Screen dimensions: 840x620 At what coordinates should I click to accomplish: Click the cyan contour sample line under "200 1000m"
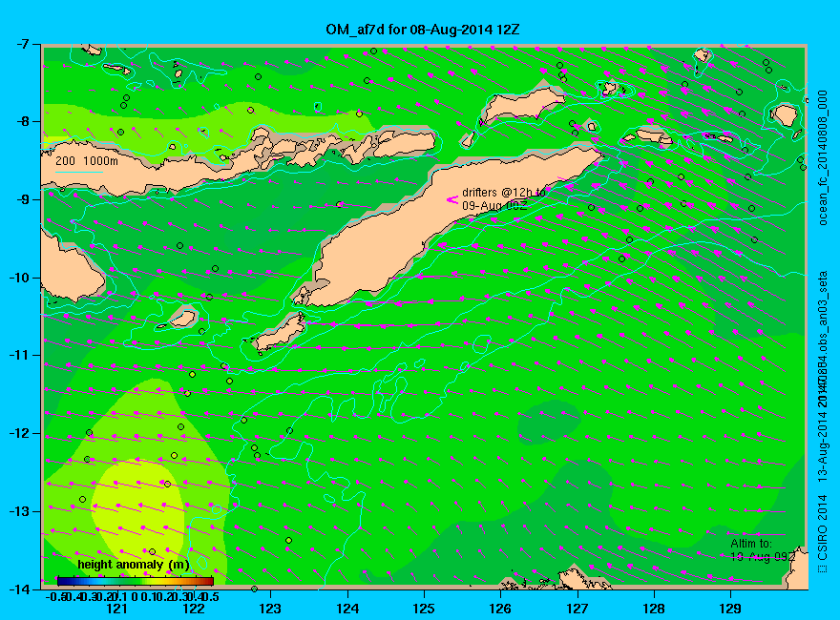tap(79, 172)
